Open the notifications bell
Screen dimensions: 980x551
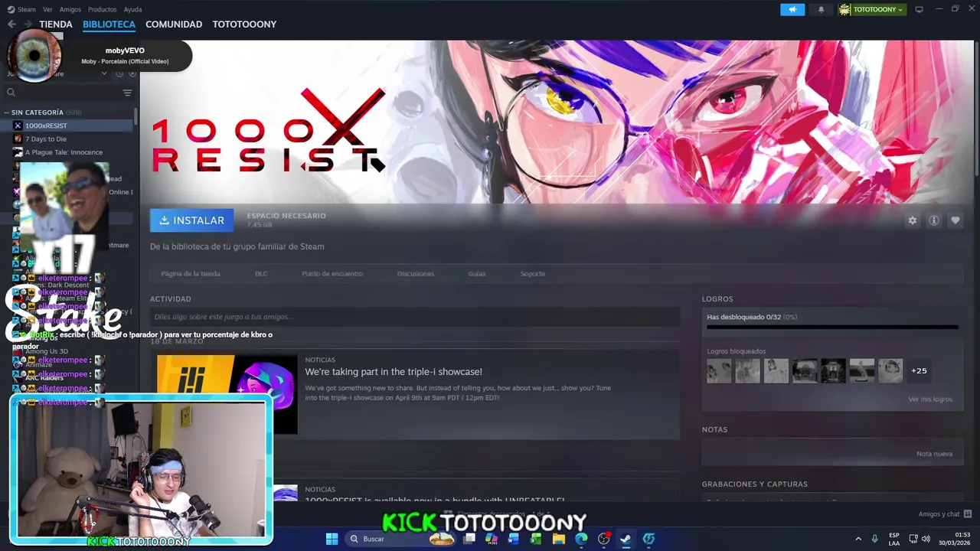click(x=822, y=9)
